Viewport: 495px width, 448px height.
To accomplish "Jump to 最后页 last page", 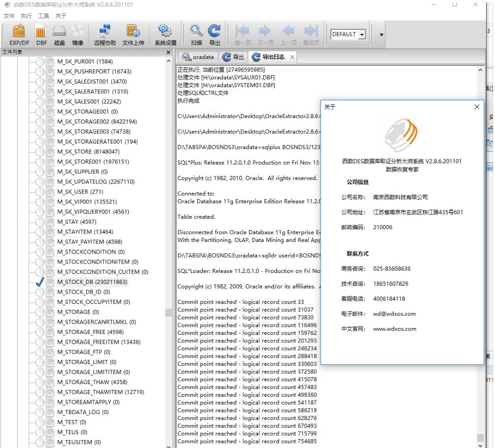I will click(x=311, y=35).
